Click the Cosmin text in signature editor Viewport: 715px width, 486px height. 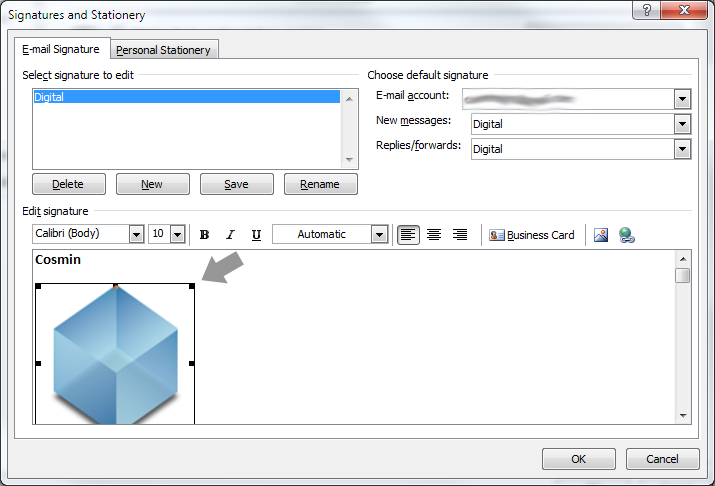click(x=58, y=259)
